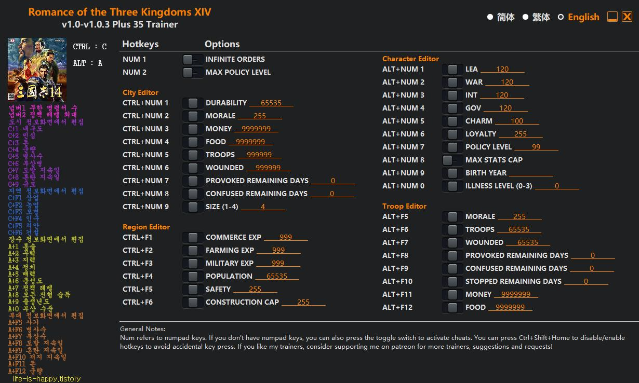Toggle the LEA character stat
639x383 pixels.
(452, 69)
